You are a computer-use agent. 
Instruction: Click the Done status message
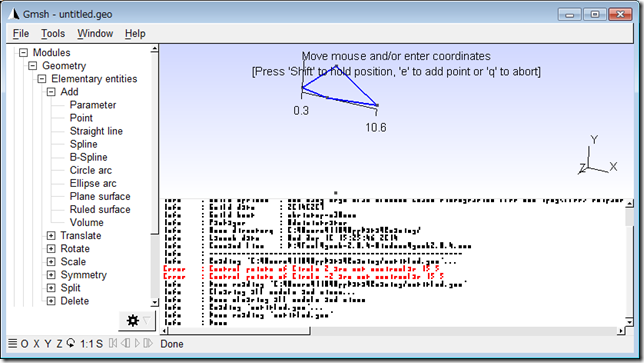[172, 344]
